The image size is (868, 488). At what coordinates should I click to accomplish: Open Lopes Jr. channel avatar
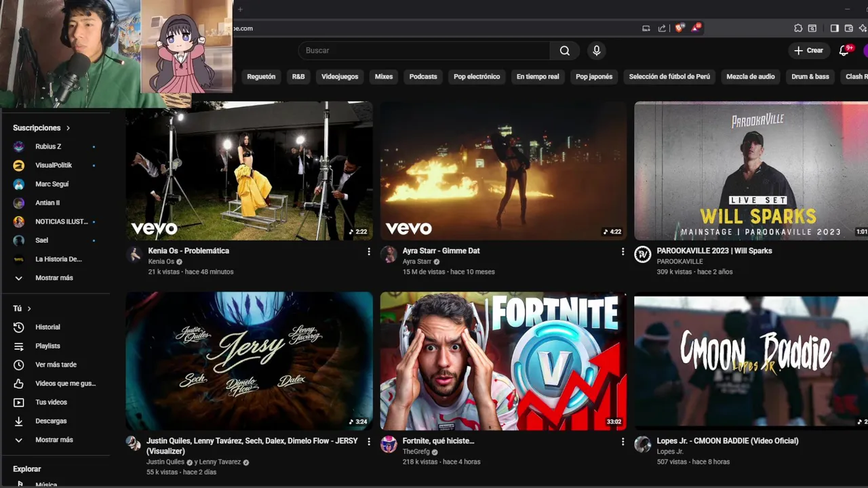tap(642, 445)
